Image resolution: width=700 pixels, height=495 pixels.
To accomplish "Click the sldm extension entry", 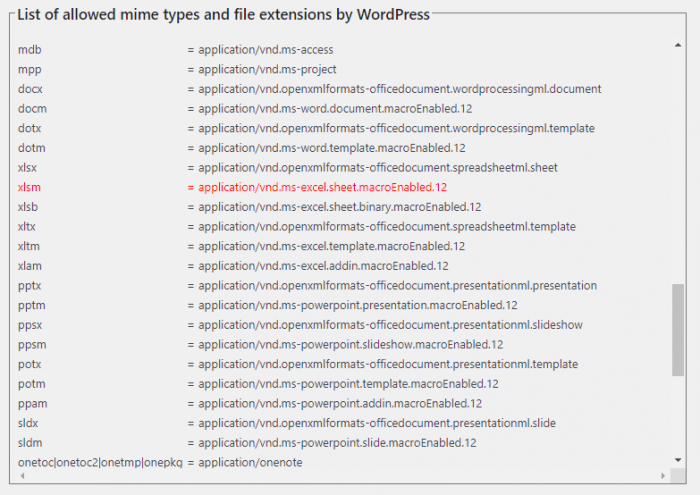I will coord(30,443).
